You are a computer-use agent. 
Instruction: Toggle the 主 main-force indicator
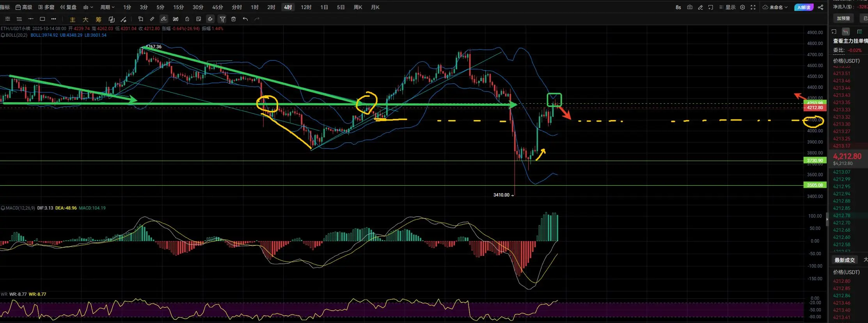point(73,19)
